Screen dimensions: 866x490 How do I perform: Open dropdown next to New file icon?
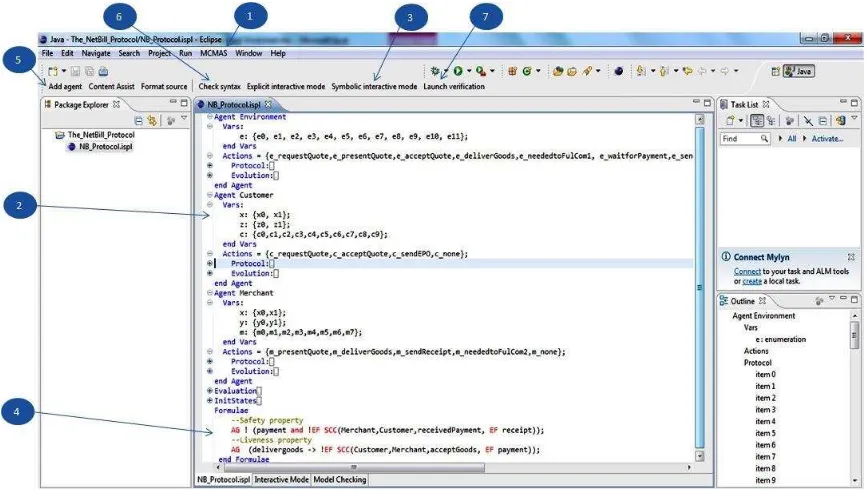click(64, 71)
